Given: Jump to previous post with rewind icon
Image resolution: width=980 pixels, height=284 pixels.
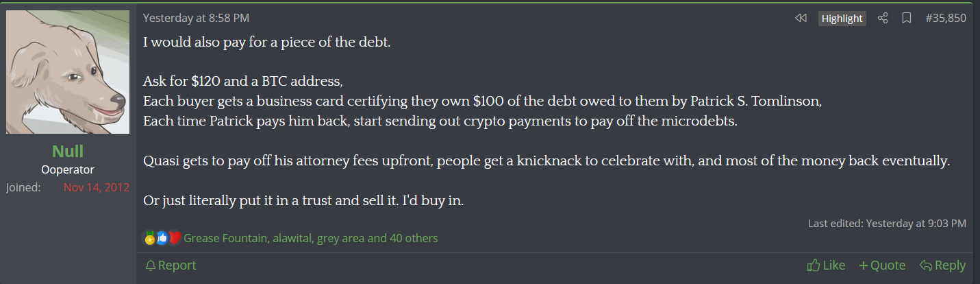Looking at the screenshot, I should tap(801, 19).
